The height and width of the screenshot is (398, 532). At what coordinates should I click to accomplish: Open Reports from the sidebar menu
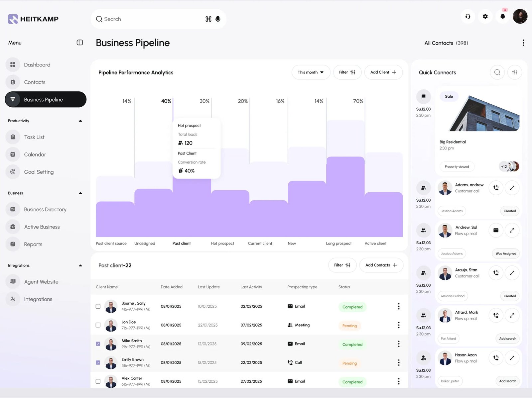(x=33, y=244)
